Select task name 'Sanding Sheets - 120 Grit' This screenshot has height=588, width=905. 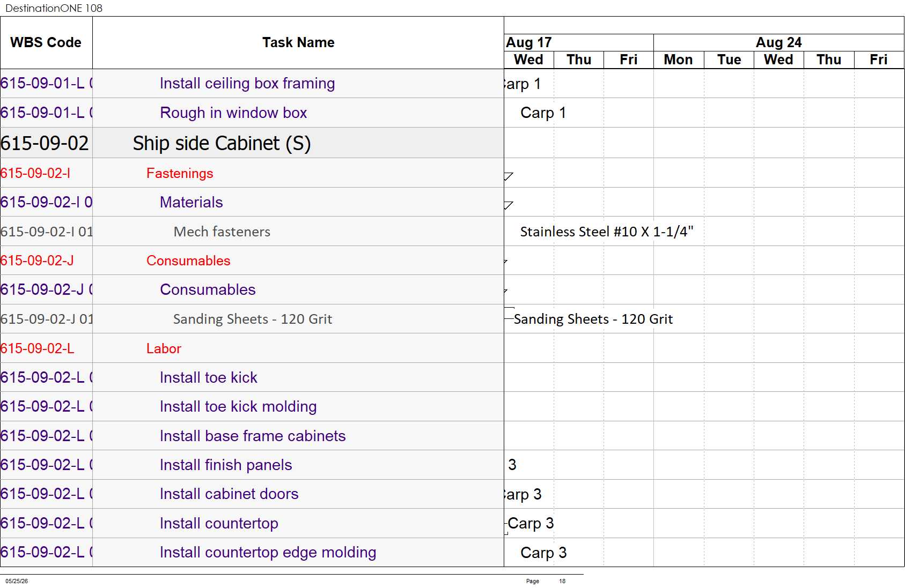pyautogui.click(x=253, y=319)
